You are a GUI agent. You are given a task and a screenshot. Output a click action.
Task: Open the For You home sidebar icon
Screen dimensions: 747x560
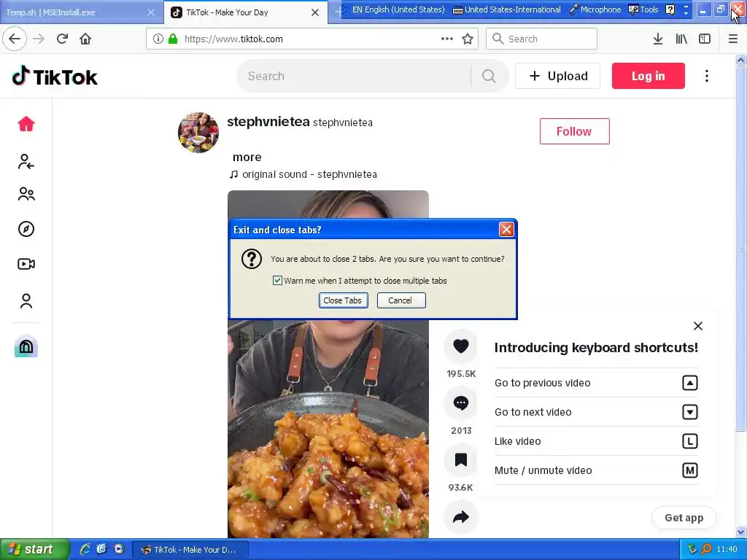26,124
